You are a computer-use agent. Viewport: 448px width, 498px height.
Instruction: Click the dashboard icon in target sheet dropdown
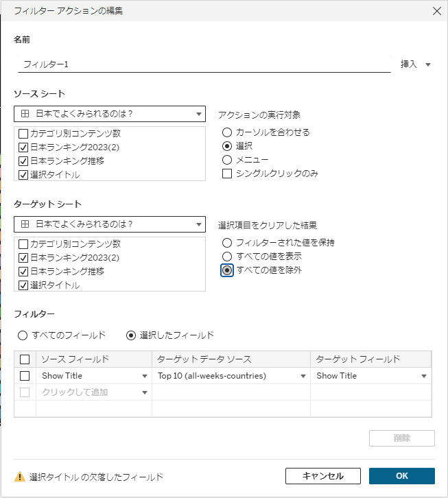pyautogui.click(x=25, y=224)
